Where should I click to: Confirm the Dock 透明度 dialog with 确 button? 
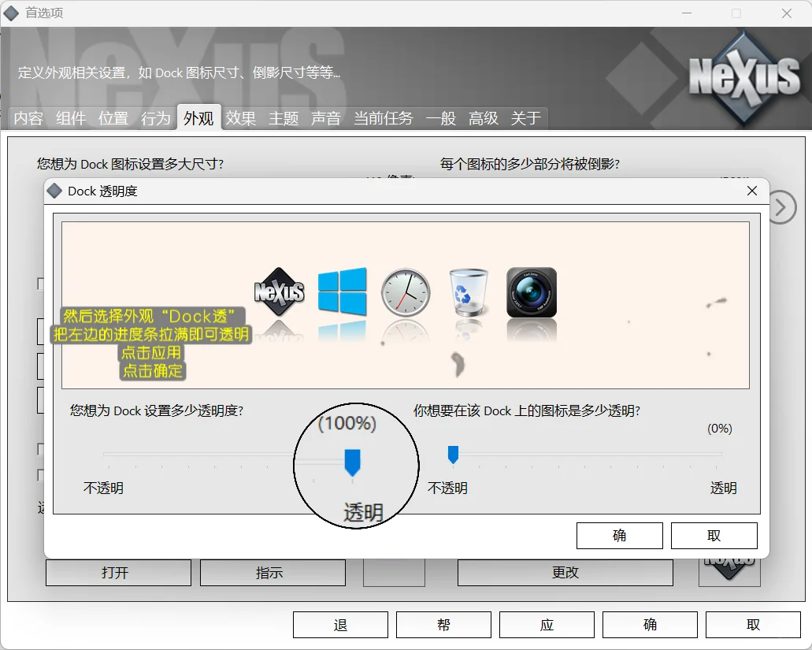pyautogui.click(x=619, y=535)
